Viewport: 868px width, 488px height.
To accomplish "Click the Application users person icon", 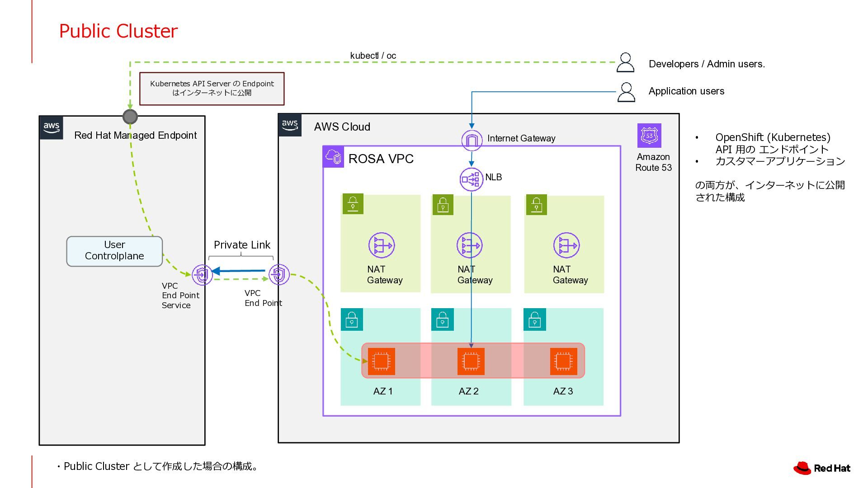I will pos(626,92).
